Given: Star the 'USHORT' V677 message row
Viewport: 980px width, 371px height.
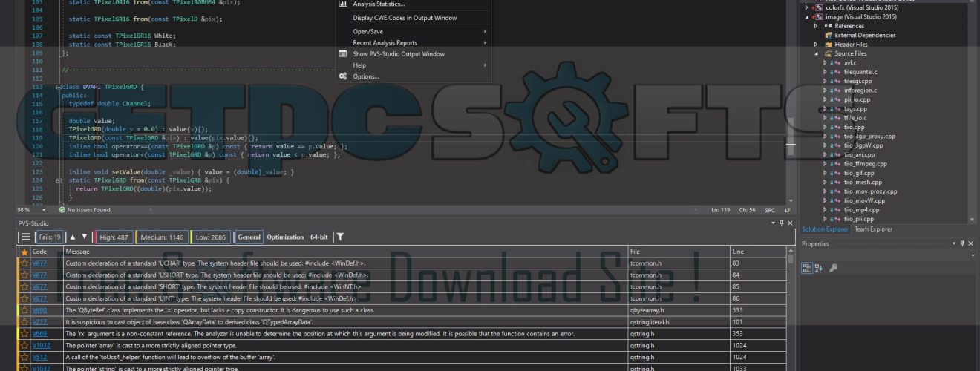Looking at the screenshot, I should point(24,275).
